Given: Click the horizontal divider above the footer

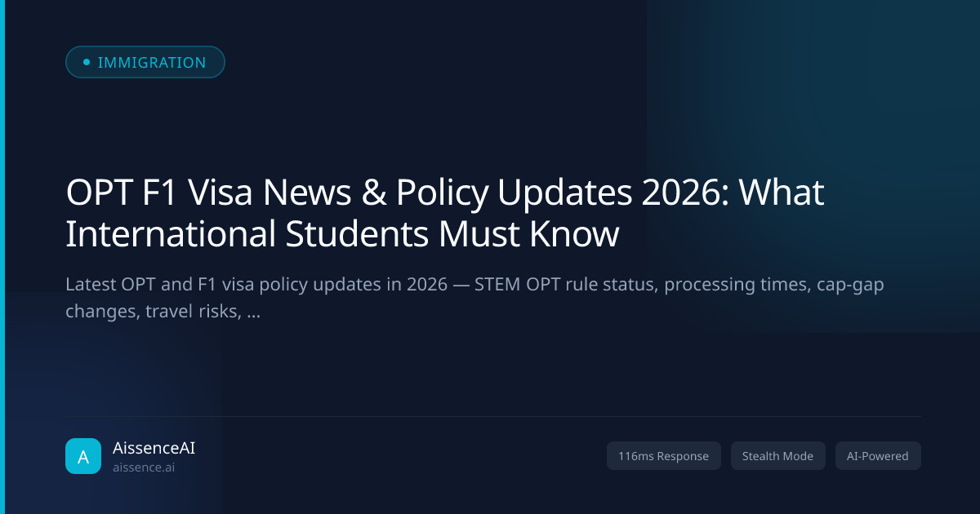Looking at the screenshot, I should 493,416.
